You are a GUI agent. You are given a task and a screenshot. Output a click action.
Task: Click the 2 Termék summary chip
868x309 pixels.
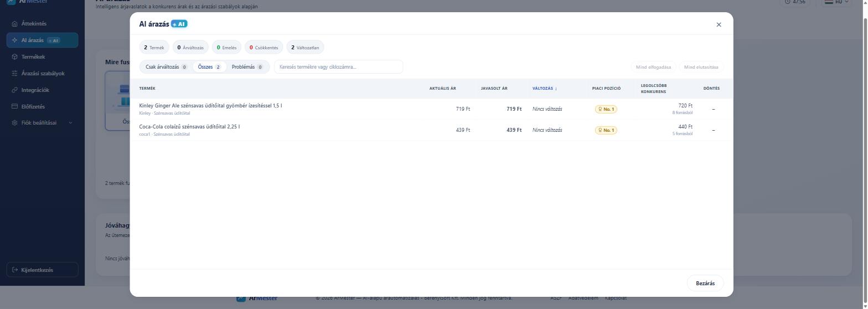tap(154, 48)
